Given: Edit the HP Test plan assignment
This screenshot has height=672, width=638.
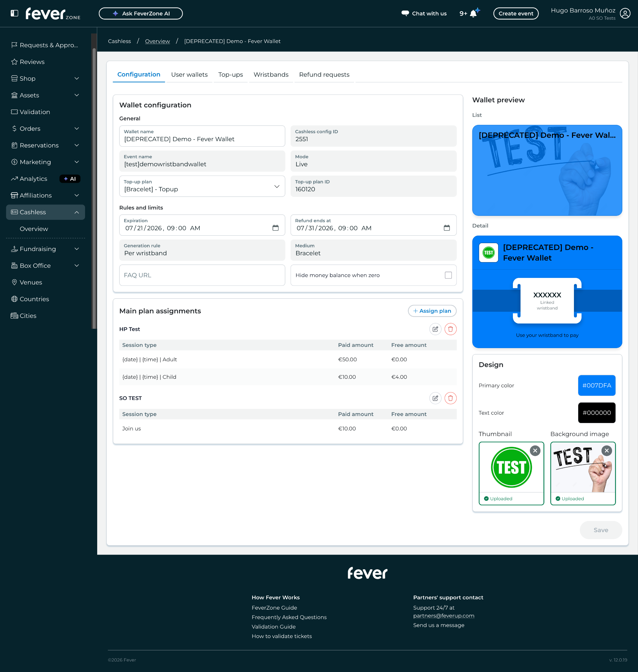Looking at the screenshot, I should pos(435,329).
